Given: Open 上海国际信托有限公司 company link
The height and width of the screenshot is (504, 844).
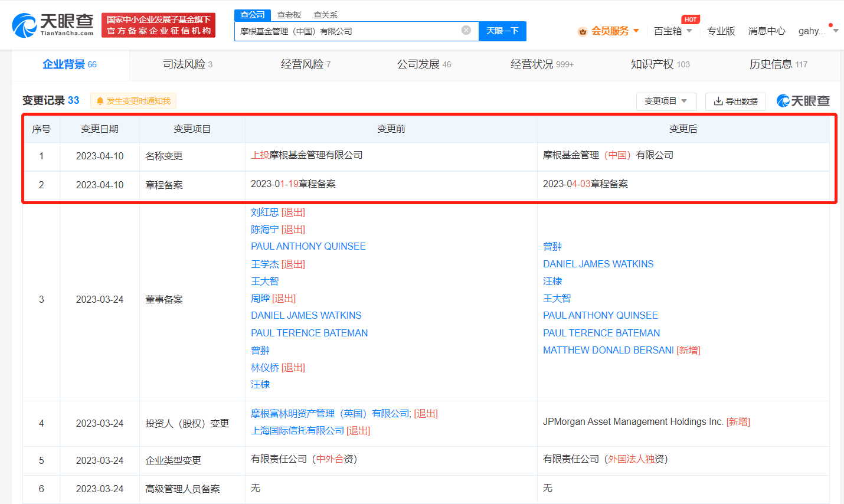Looking at the screenshot, I should pyautogui.click(x=297, y=431).
